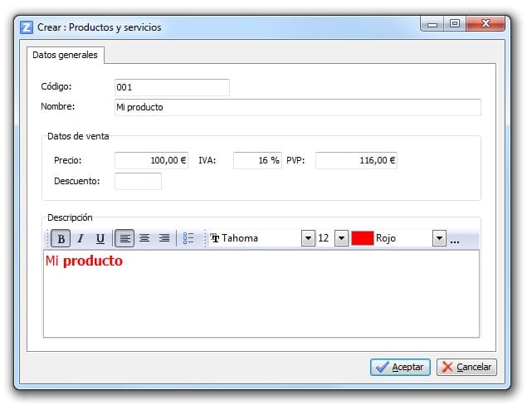Align description text to the right
Screen dimensions: 532x405
pos(164,238)
